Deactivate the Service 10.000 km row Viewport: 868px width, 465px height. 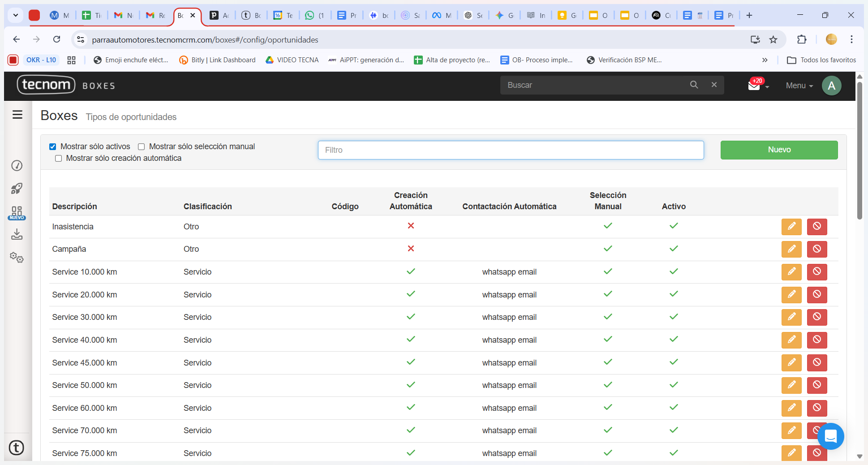pyautogui.click(x=816, y=272)
